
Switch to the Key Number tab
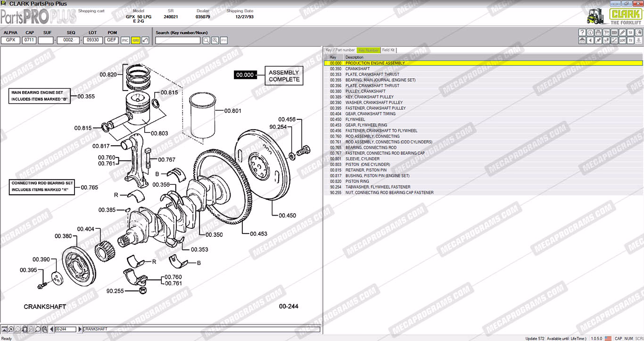(x=368, y=50)
